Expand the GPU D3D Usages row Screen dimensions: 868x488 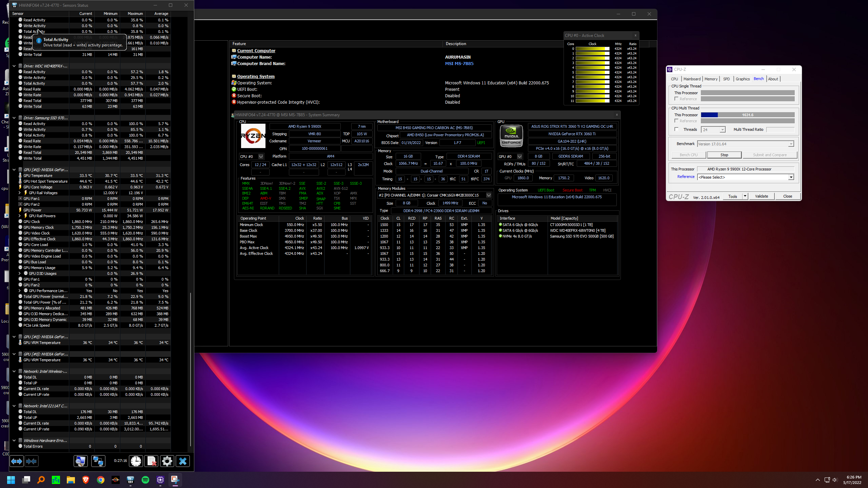[20, 273]
